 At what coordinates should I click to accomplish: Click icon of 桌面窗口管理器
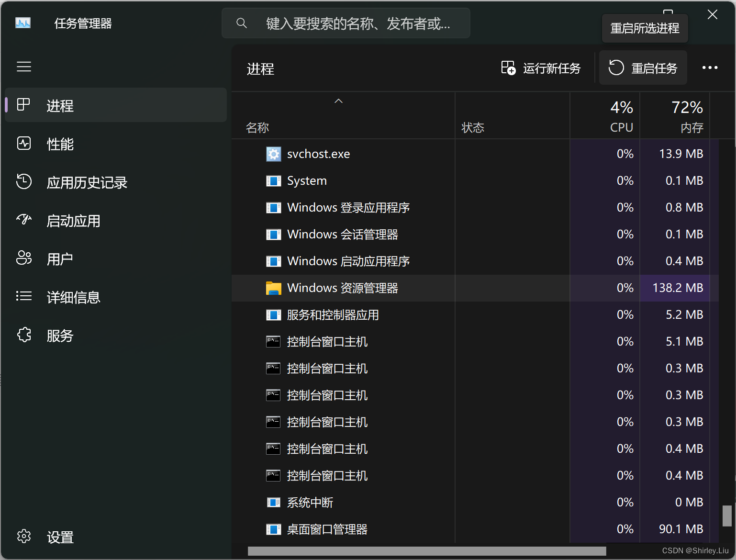tap(274, 529)
